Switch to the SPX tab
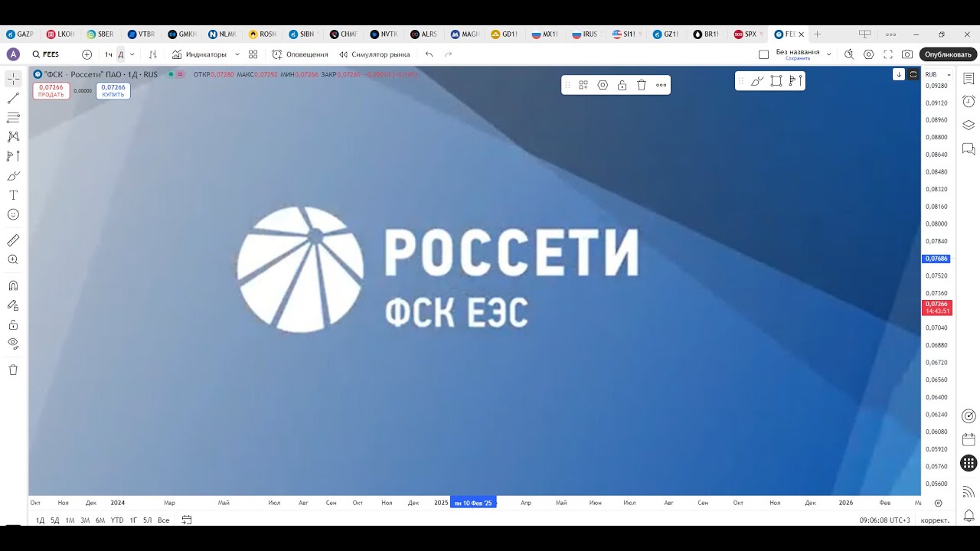 click(x=748, y=34)
